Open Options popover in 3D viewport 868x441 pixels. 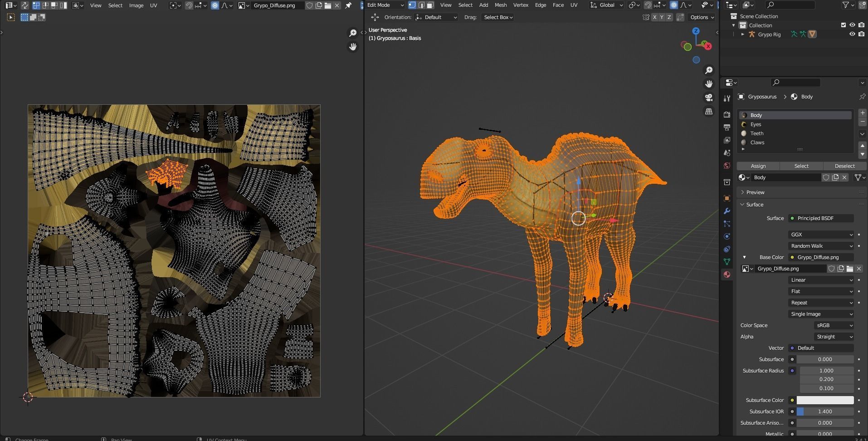pos(702,17)
